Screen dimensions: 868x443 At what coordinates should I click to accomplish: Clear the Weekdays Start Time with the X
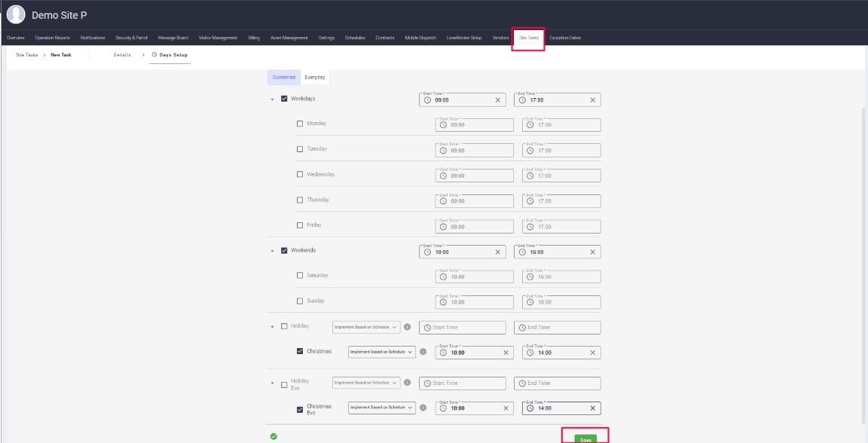tap(497, 100)
